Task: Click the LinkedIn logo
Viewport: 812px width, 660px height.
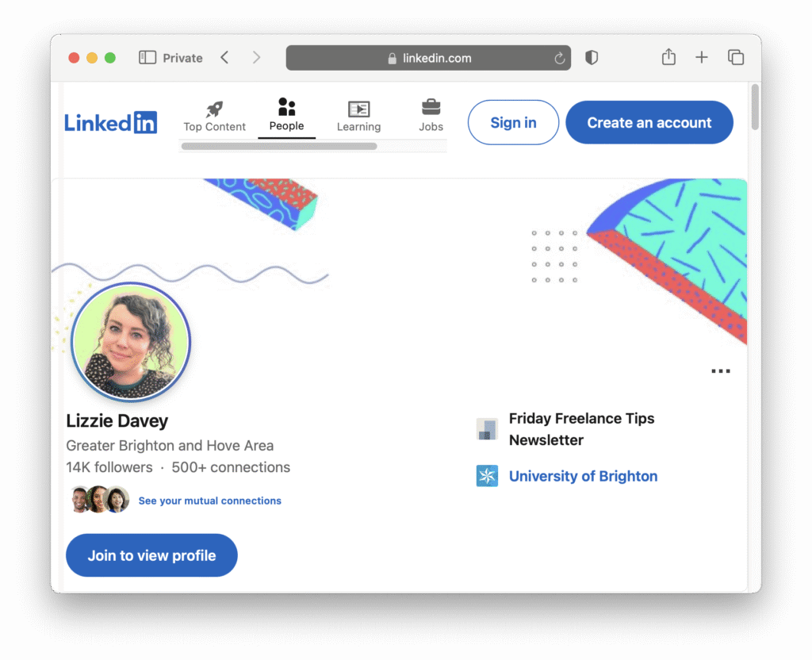Action: [110, 122]
